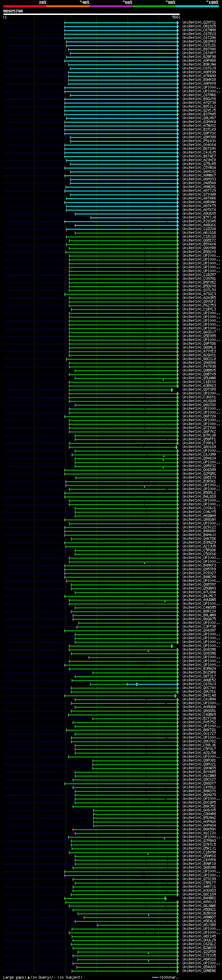
Task: Select the UniRef100_B4IL48 label
Action: click(x=199, y=696)
